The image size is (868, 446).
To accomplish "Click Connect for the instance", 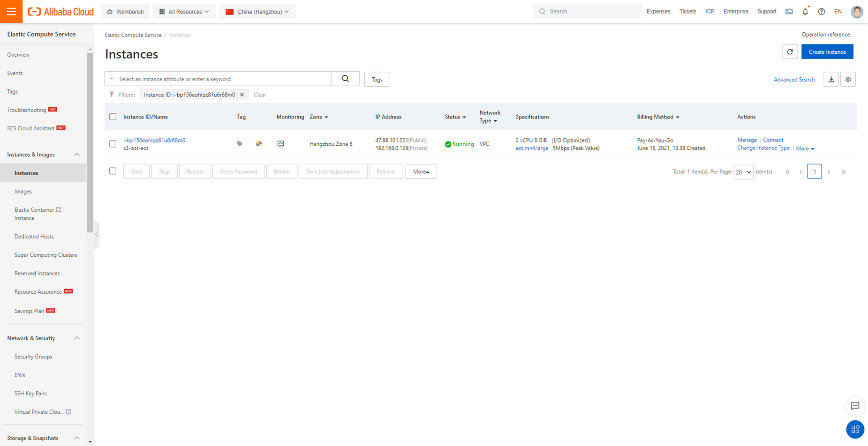I will [773, 140].
